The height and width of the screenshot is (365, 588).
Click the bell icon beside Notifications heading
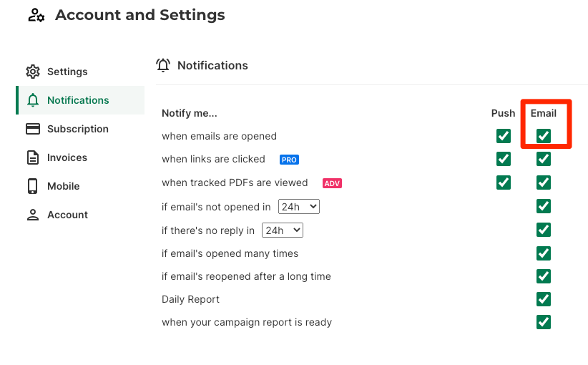[163, 65]
